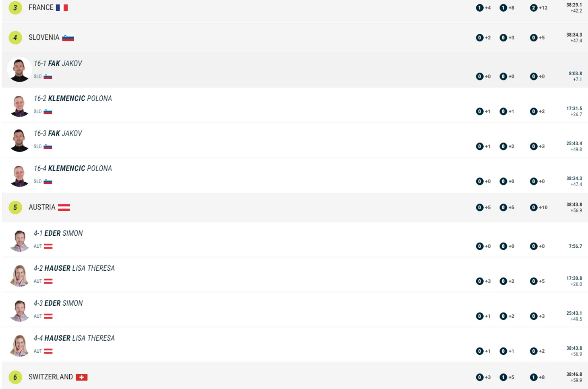Click the flag beside the AUSTRIA team heading

coord(64,208)
